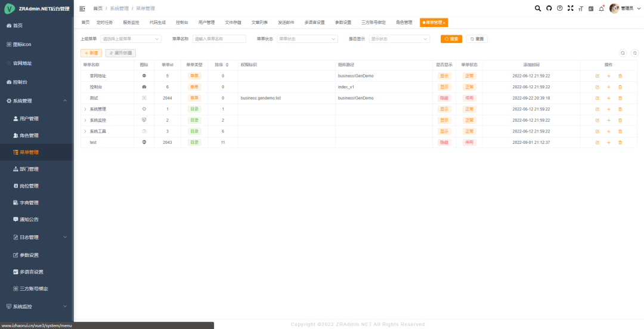Click the menu id 2044 cell
The height and width of the screenshot is (329, 644).
click(167, 99)
